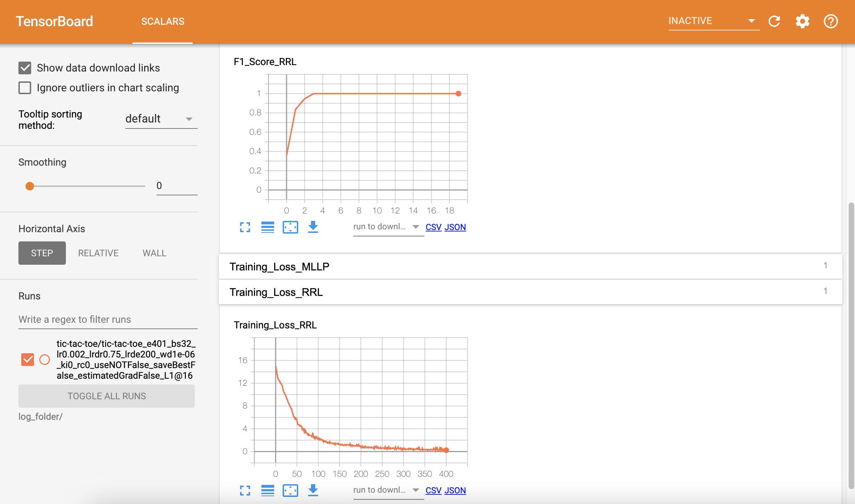This screenshot has width=855, height=504.
Task: Uncheck the tic-tac-toe run checkbox
Action: pyautogui.click(x=28, y=360)
